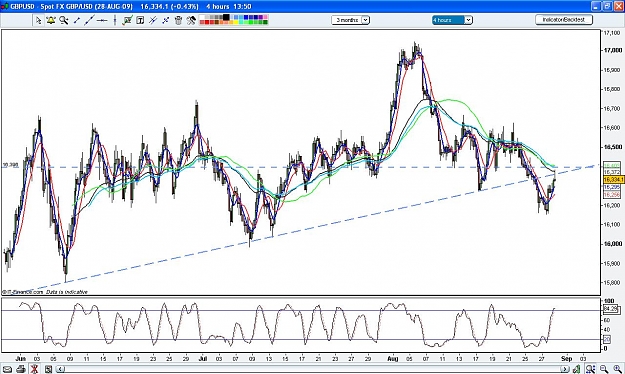Image resolution: width=625 pixels, height=374 pixels.
Task: Click the 84.29 stochastic value label
Action: point(610,309)
